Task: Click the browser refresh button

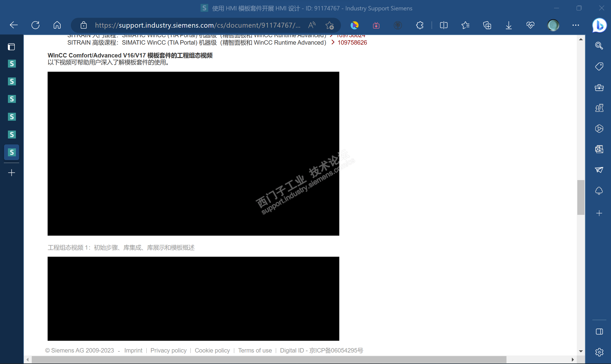Action: point(36,25)
